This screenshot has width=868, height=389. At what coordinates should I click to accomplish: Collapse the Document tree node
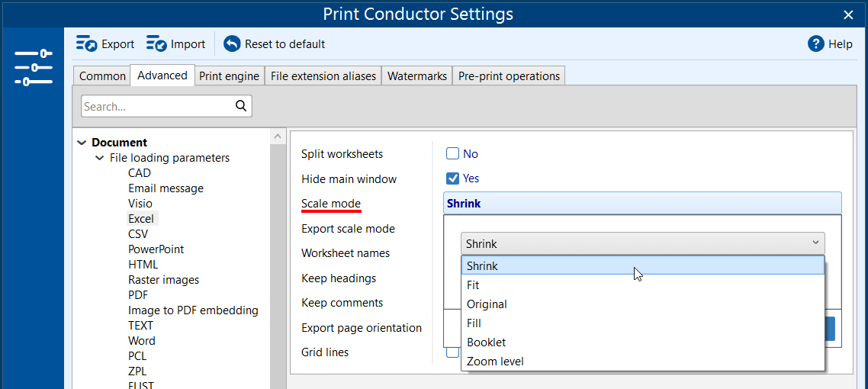click(x=82, y=143)
